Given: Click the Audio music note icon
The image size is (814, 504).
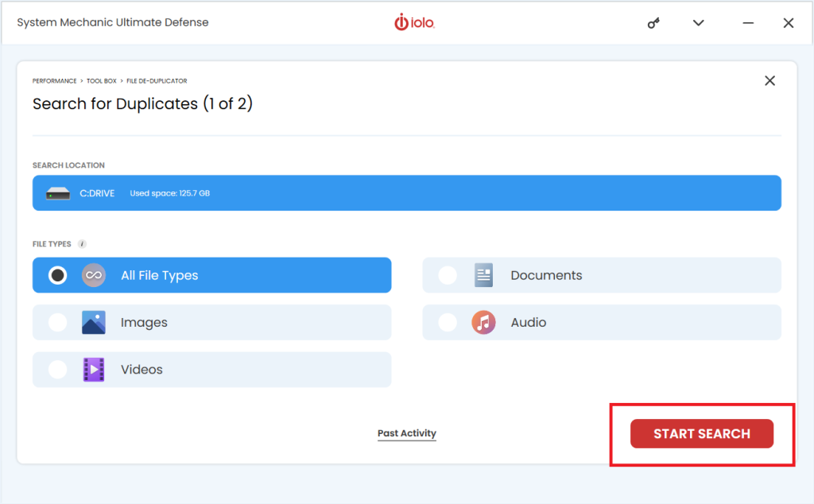Looking at the screenshot, I should tap(483, 322).
